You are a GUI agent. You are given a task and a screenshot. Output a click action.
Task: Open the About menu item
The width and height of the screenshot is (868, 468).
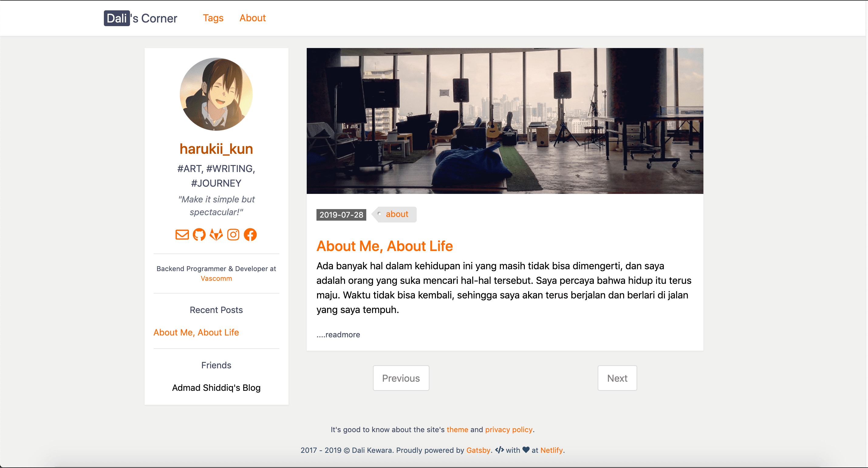(252, 18)
